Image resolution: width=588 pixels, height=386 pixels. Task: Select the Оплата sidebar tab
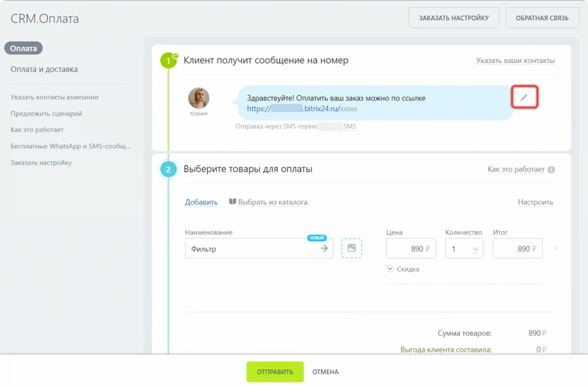(x=23, y=48)
